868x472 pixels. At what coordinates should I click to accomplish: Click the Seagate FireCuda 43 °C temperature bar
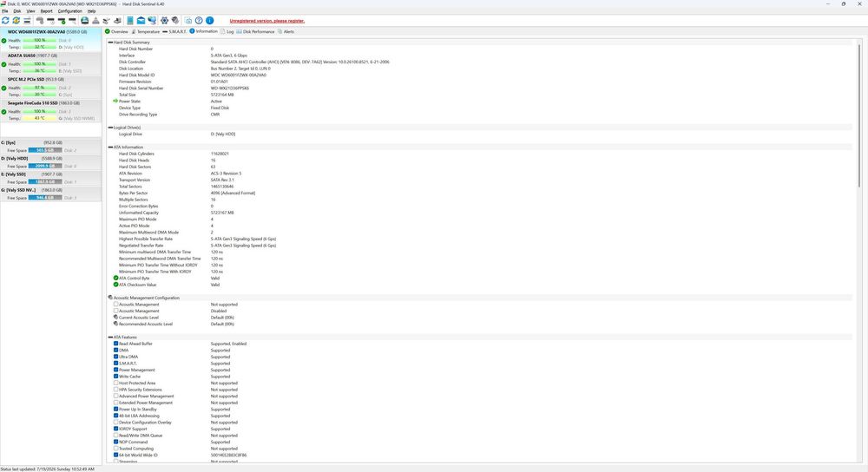click(x=39, y=118)
